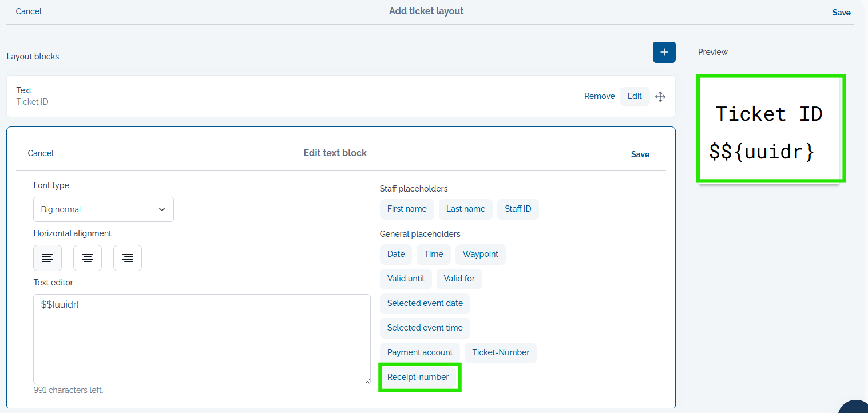This screenshot has height=413, width=868.
Task: Click the 'Staff placeholders' heading
Action: (414, 189)
